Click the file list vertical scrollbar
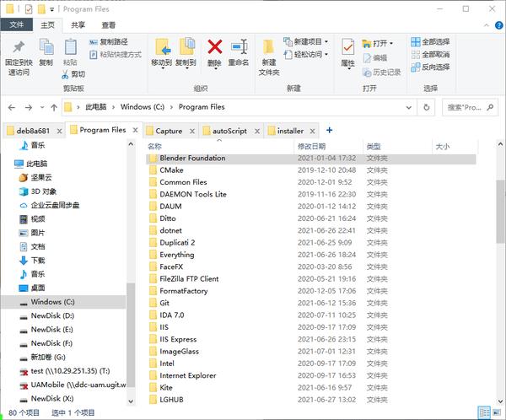The height and width of the screenshot is (420, 506). tap(500, 212)
